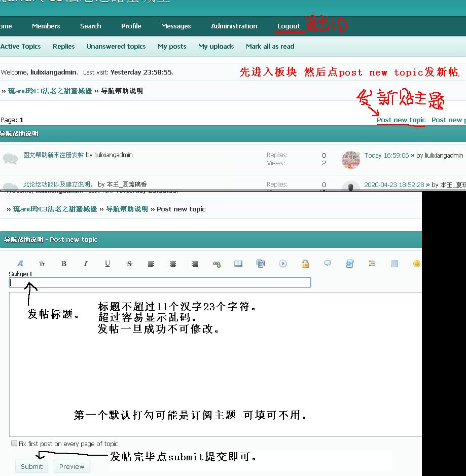Open the smiley emoticon picker
Screen dimensions: 466x476
click(417, 264)
